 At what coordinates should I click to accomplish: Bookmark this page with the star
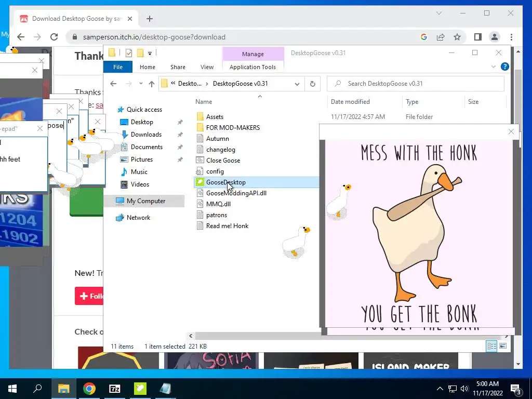pyautogui.click(x=457, y=37)
